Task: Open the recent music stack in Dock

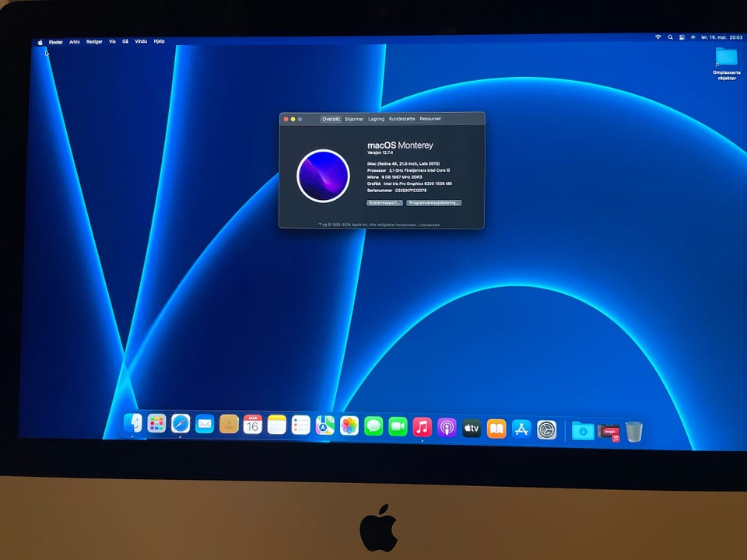Action: [609, 432]
